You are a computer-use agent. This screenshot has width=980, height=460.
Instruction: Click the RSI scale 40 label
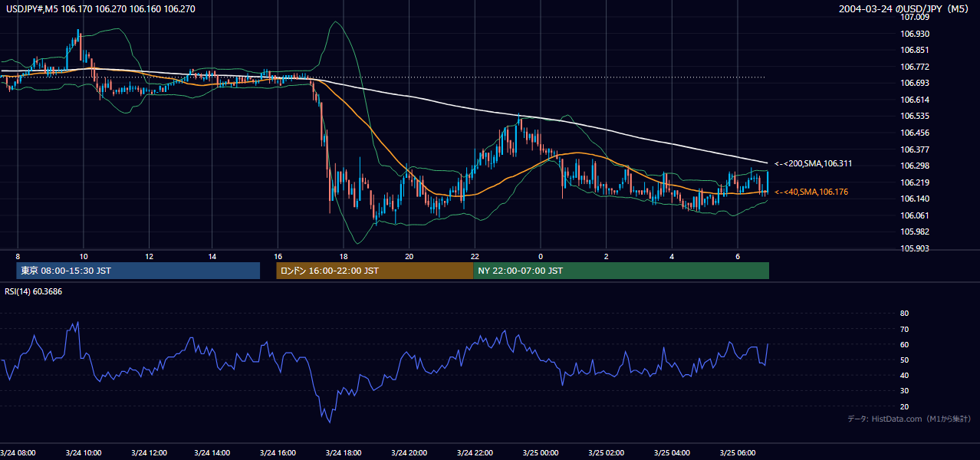coord(905,375)
